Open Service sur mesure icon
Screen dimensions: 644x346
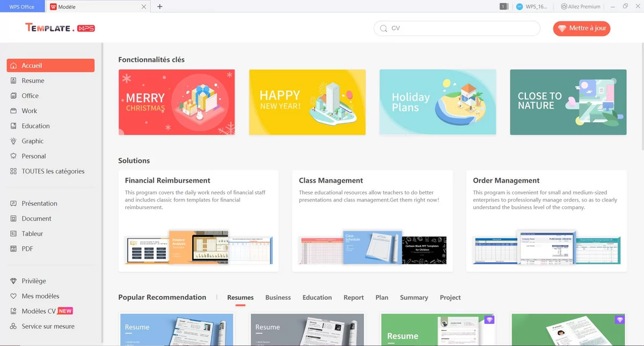coord(13,326)
